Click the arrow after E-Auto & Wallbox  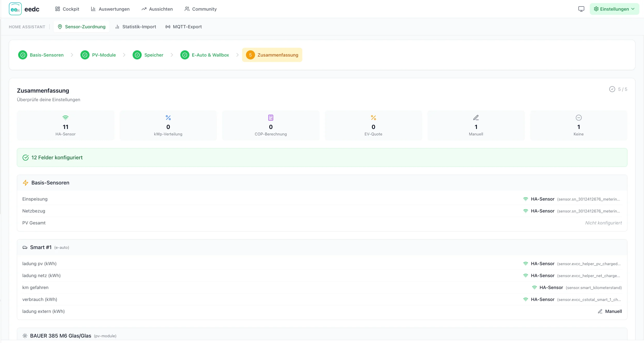coord(237,55)
